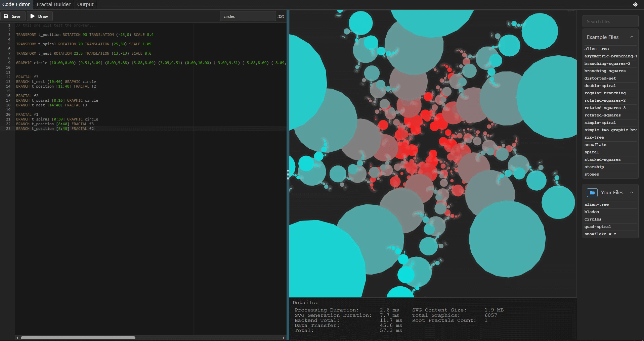Image resolution: width=644 pixels, height=341 pixels.
Task: Open the Output tab
Action: coord(85,4)
